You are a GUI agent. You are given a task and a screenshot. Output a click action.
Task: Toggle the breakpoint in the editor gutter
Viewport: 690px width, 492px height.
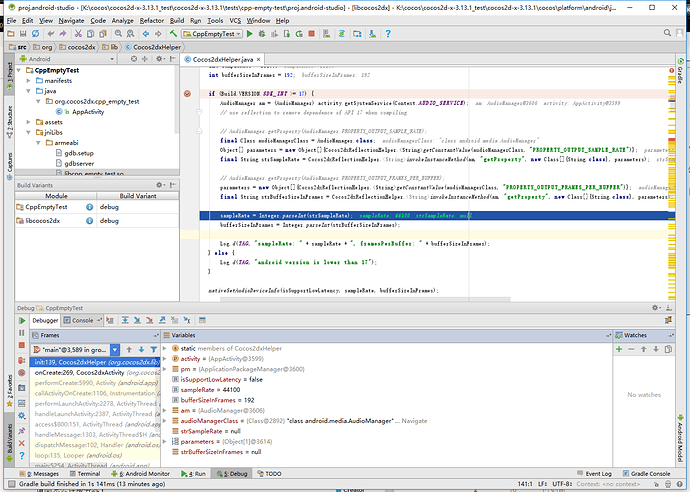pyautogui.click(x=189, y=93)
